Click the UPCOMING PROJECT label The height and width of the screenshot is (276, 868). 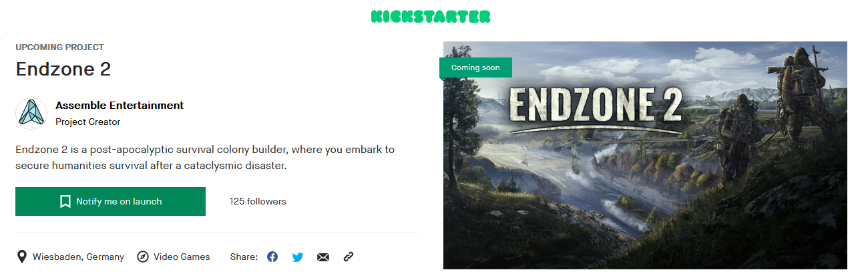point(59,47)
